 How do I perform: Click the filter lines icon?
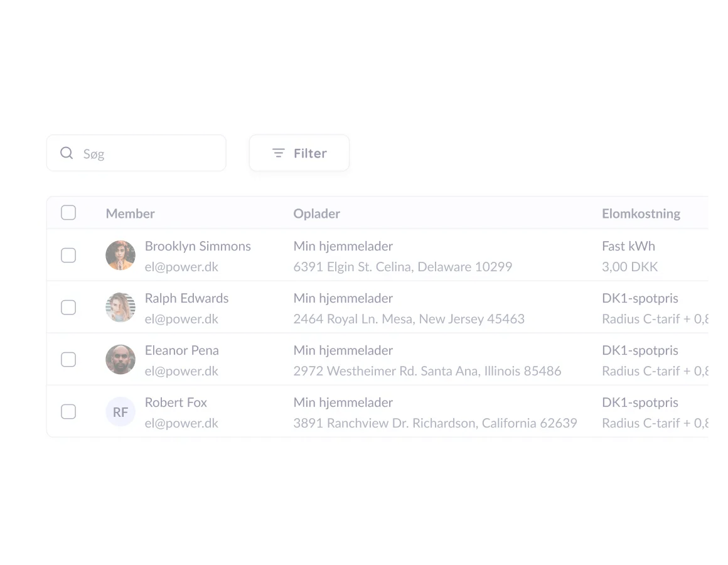(x=279, y=153)
